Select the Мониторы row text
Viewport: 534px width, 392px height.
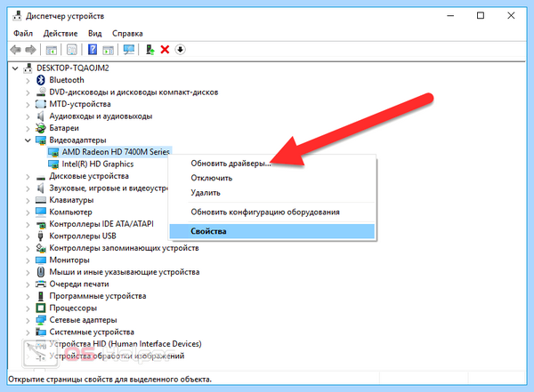[x=69, y=260]
